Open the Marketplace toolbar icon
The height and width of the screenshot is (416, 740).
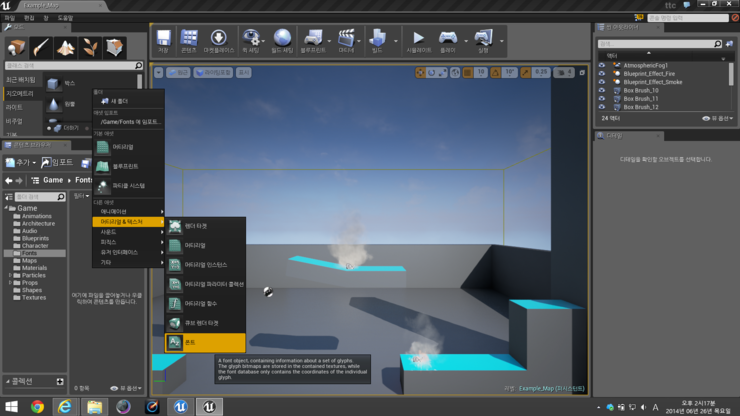pos(219,41)
